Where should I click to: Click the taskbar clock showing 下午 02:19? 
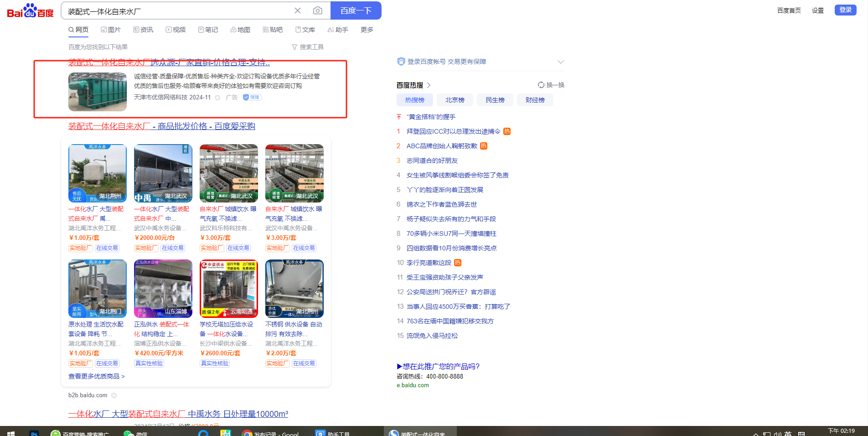click(x=841, y=431)
